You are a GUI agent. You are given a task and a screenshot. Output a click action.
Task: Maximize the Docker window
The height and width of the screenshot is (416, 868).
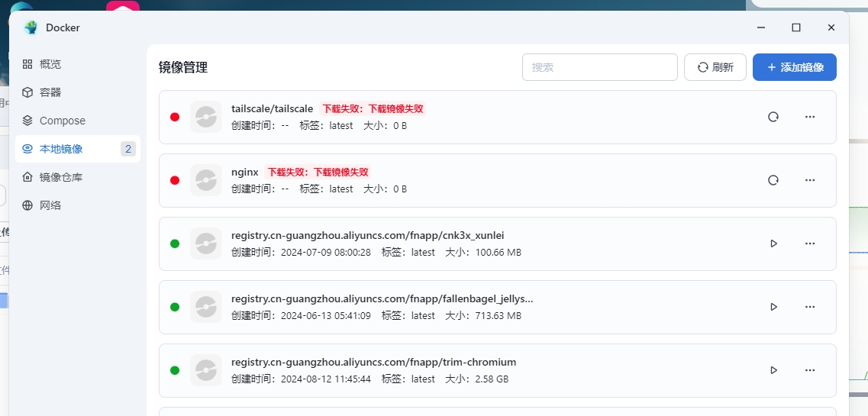click(x=796, y=27)
